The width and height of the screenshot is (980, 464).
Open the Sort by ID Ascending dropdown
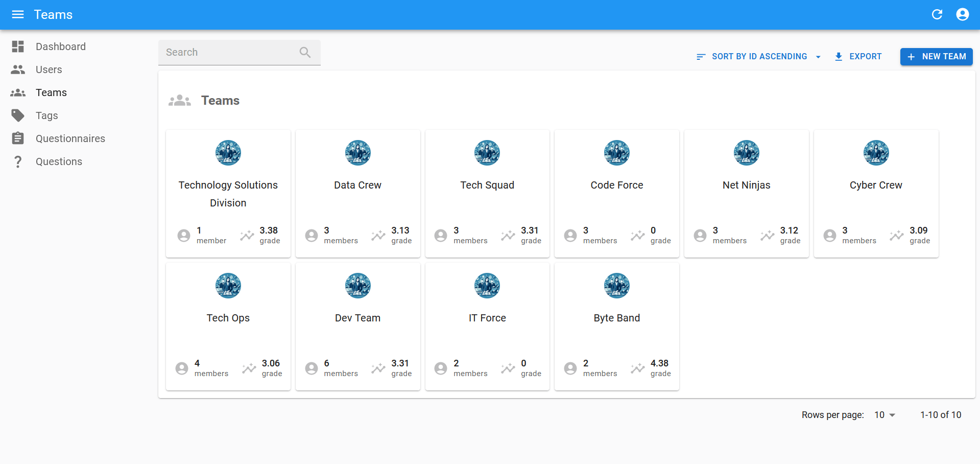759,56
